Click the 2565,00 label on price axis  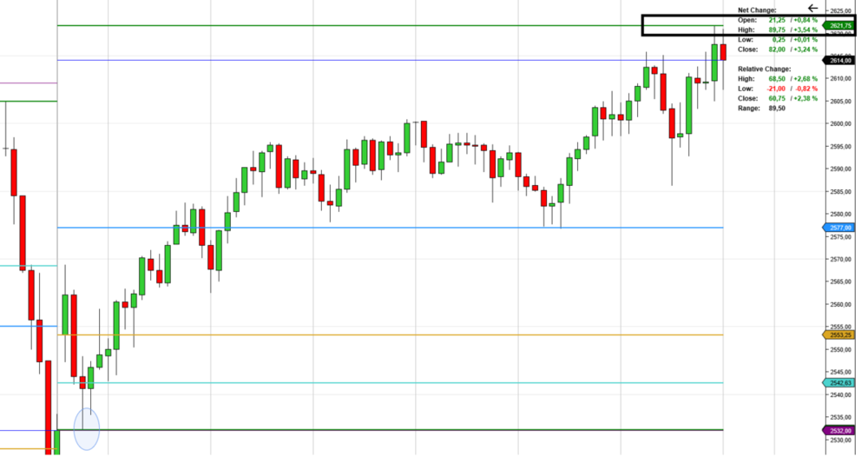[840, 281]
